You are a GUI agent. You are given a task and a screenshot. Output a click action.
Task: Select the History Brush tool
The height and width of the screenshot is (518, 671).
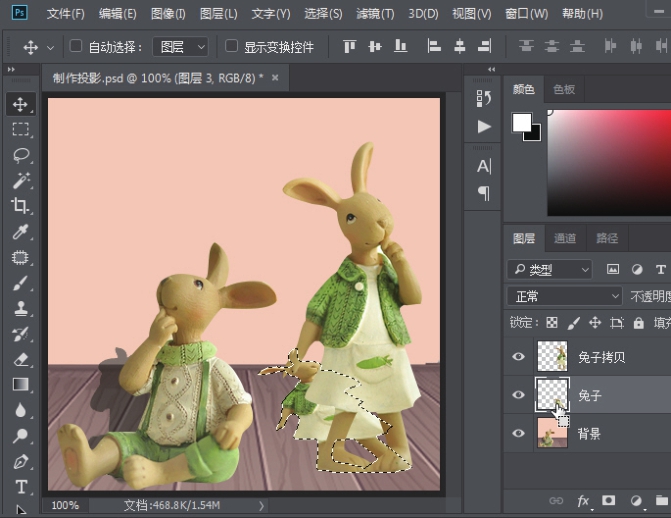coord(20,334)
